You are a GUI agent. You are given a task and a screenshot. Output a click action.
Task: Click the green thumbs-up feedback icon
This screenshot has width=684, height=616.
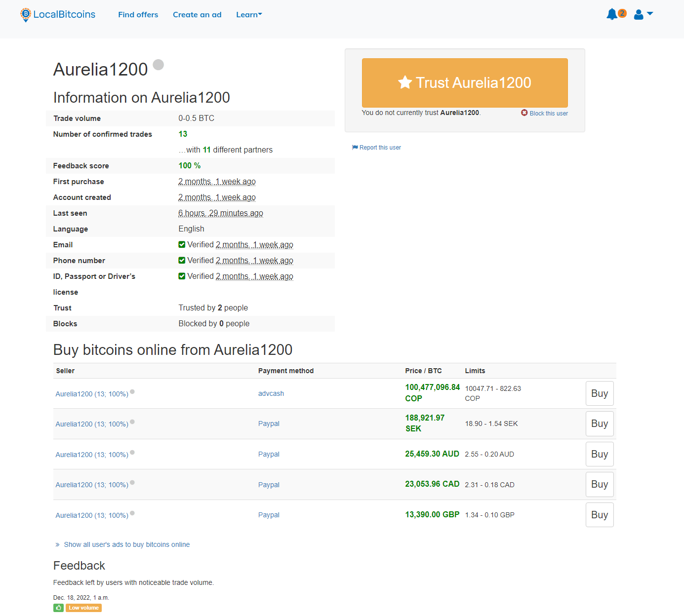[58, 608]
